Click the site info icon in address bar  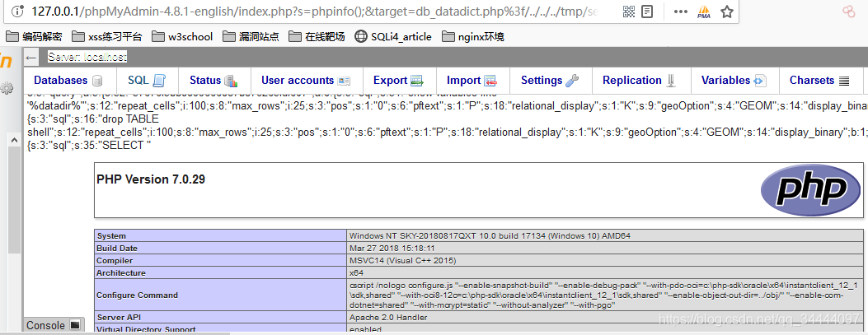[17, 12]
